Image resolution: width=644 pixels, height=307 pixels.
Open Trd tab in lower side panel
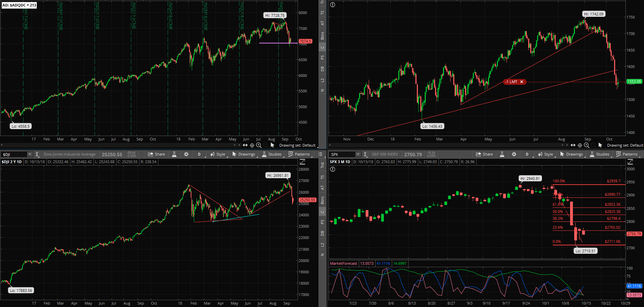[x=322, y=165]
